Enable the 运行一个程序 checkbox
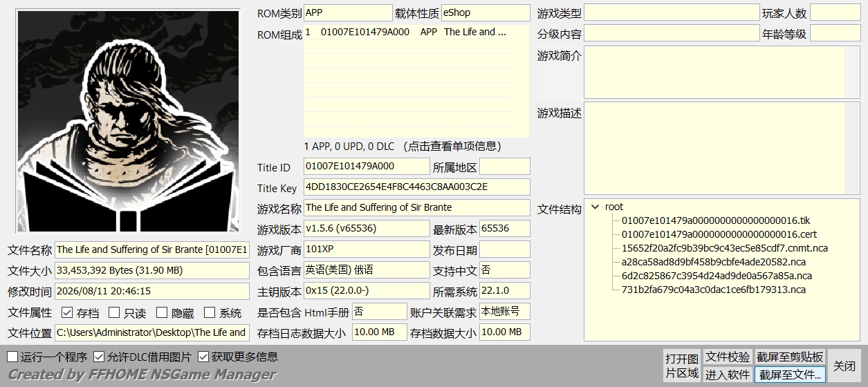 pyautogui.click(x=13, y=357)
